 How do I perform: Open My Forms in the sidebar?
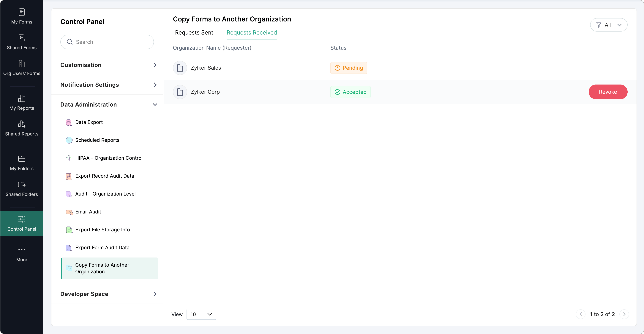coord(21,16)
